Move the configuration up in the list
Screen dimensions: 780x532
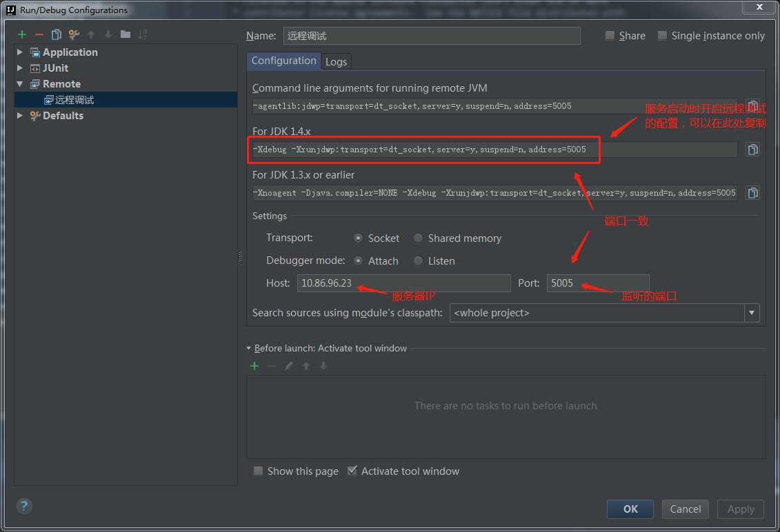click(x=91, y=34)
